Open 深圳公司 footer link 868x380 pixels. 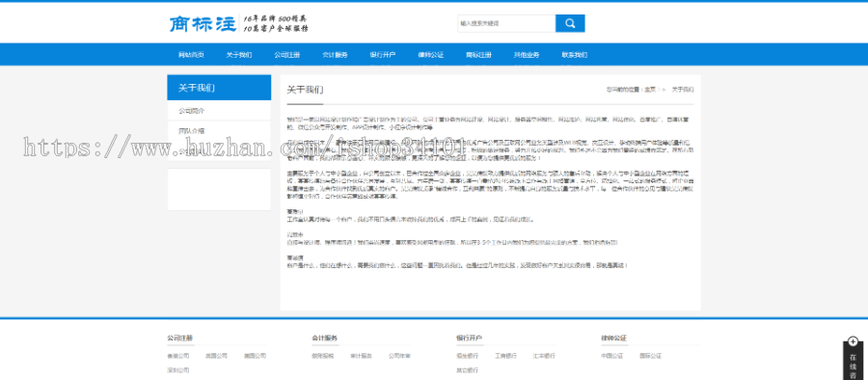click(177, 370)
